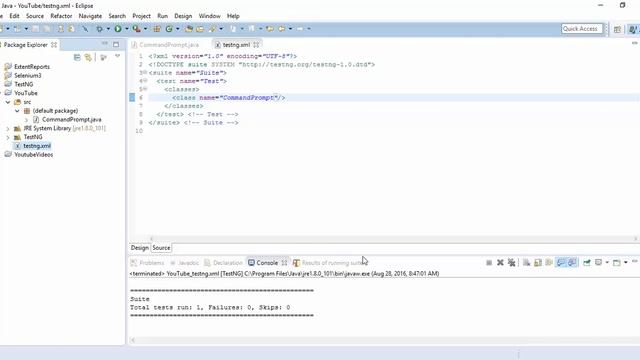
Task: Click the Open Perspective icon
Action: pyautogui.click(x=617, y=29)
